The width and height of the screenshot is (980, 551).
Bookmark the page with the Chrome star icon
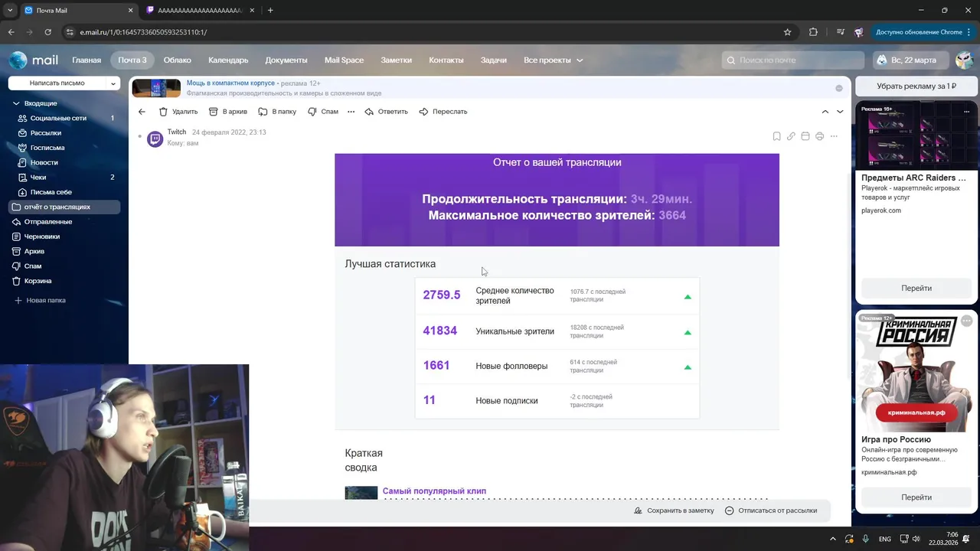787,32
